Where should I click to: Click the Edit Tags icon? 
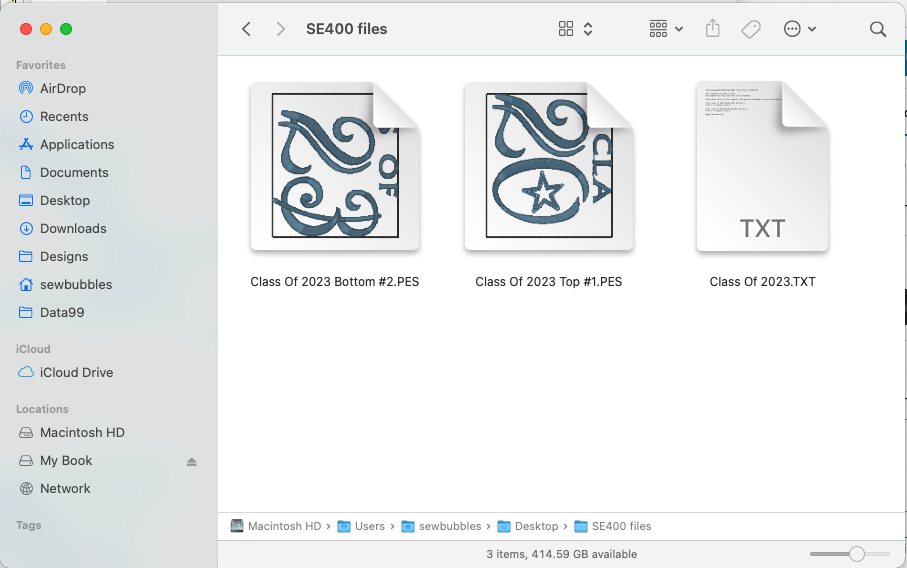751,29
